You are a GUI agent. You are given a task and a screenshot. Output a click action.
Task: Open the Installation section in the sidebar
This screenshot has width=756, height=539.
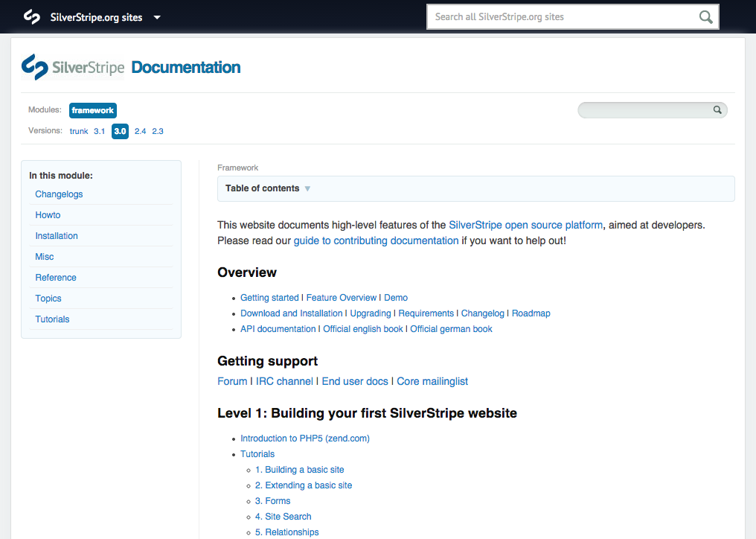pos(57,235)
